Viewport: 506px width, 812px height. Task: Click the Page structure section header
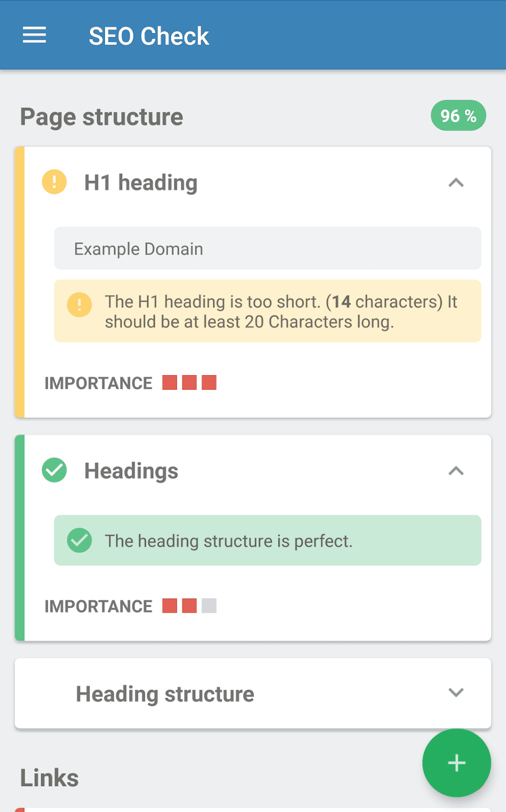pos(102,117)
